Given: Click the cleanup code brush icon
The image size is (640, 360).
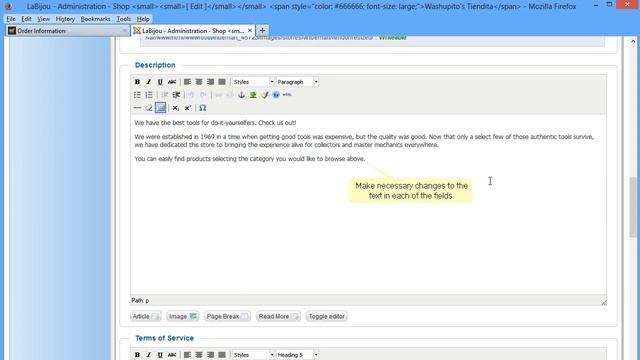Looking at the screenshot, I should [264, 95].
